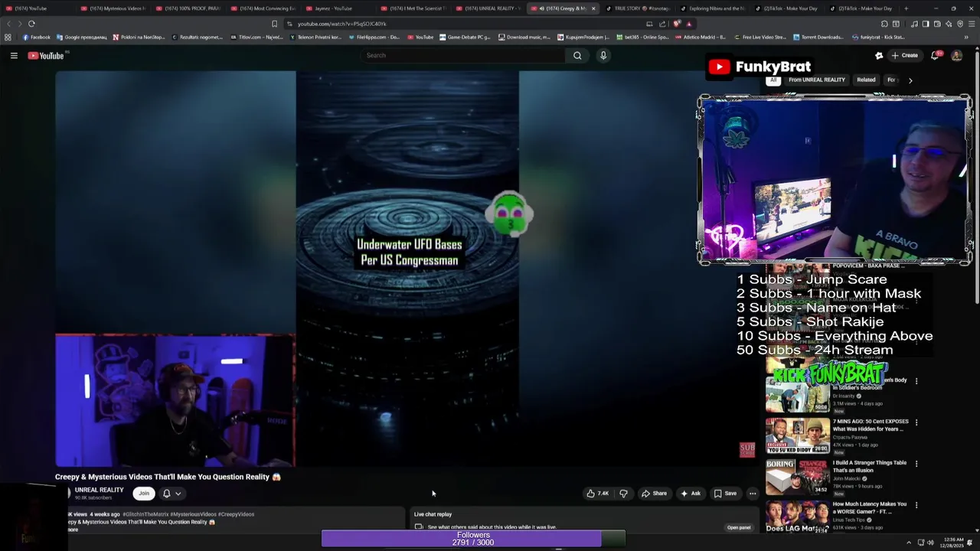Click the UNREAL REALITY channel name
This screenshot has height=551, width=980.
99,490
